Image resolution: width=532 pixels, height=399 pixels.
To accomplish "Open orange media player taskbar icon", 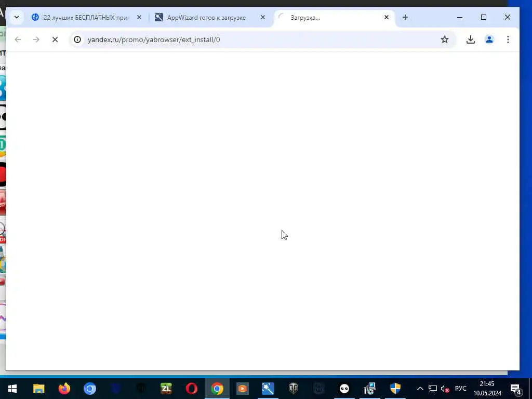I will click(x=242, y=389).
